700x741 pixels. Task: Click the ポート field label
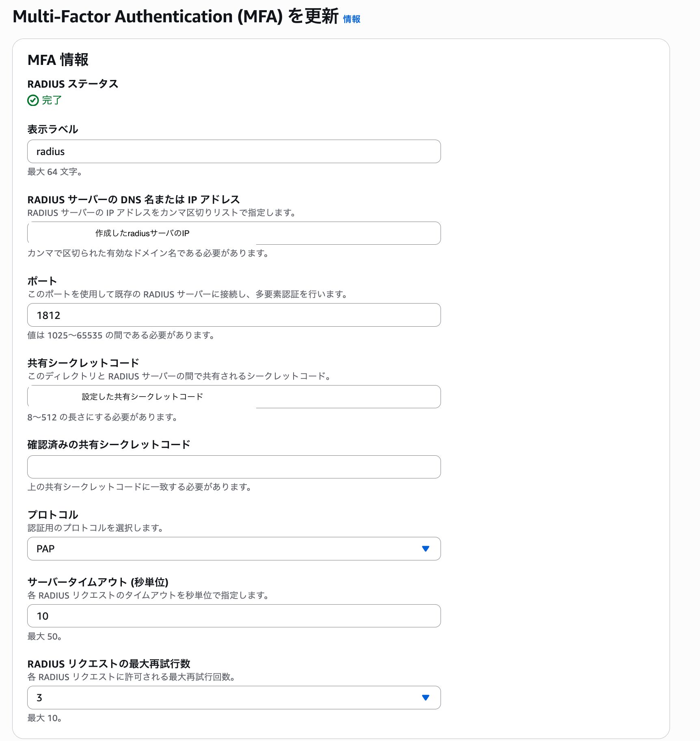click(42, 281)
